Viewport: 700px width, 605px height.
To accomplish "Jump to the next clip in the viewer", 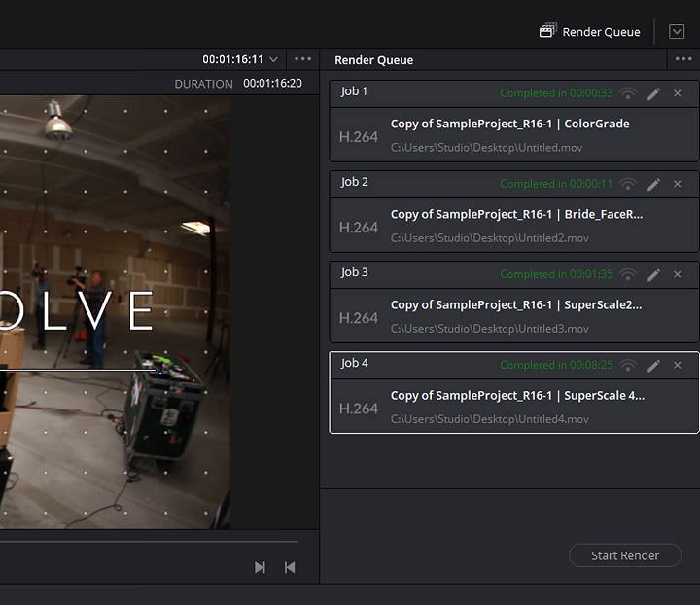I will click(x=260, y=567).
